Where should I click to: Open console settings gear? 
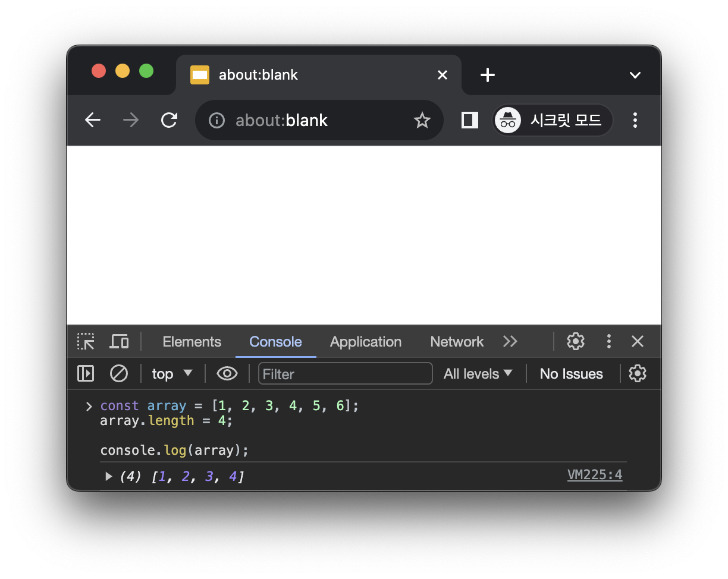tap(638, 373)
